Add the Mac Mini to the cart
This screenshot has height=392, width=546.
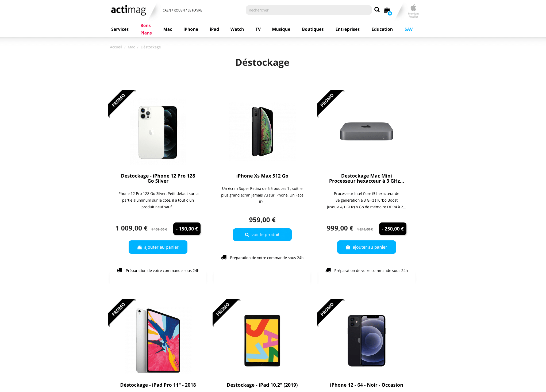[367, 247]
